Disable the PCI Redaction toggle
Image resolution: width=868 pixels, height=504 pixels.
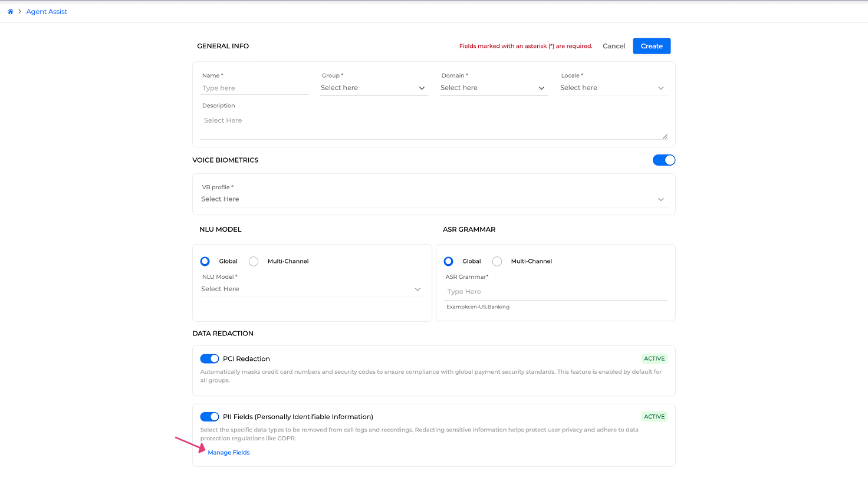click(x=209, y=358)
